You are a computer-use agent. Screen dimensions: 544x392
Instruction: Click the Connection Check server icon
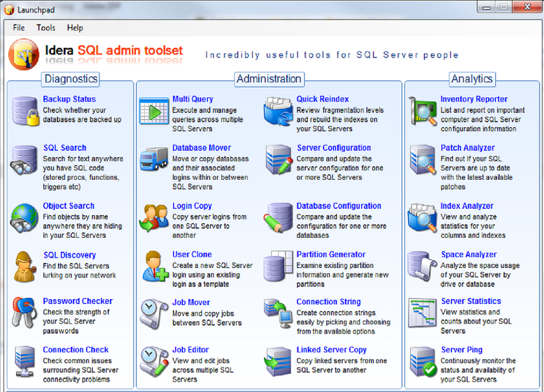(24, 362)
